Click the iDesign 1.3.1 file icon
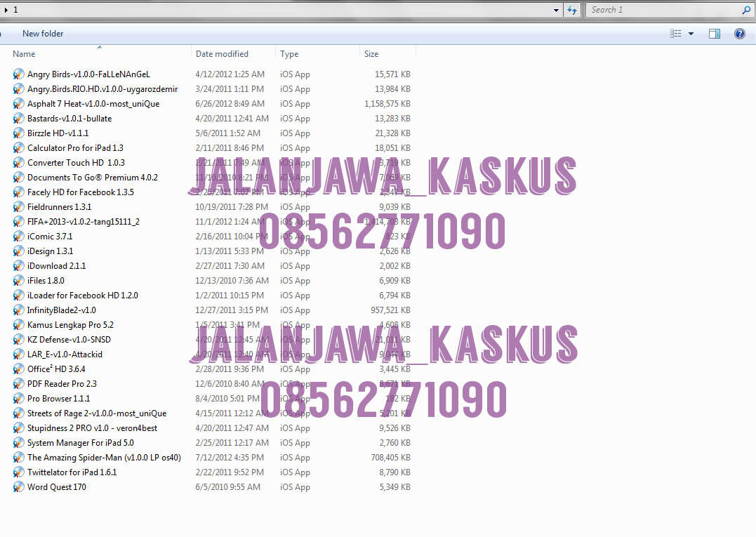Viewport: 756px width, 537px height. tap(18, 251)
